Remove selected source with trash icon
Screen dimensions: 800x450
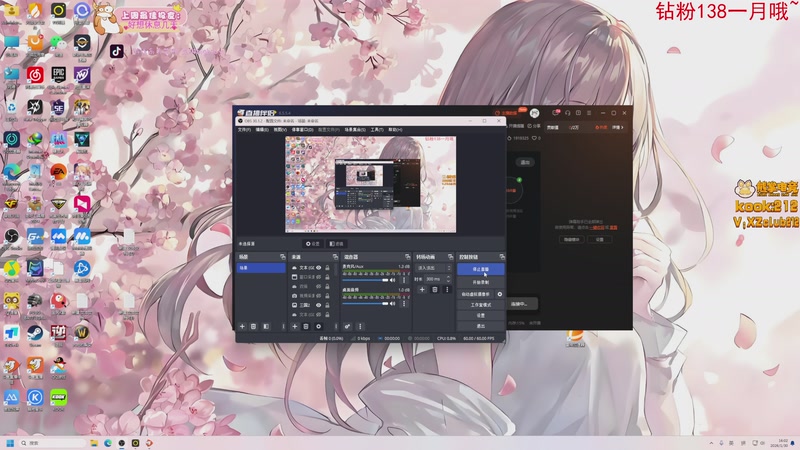pyautogui.click(x=306, y=327)
